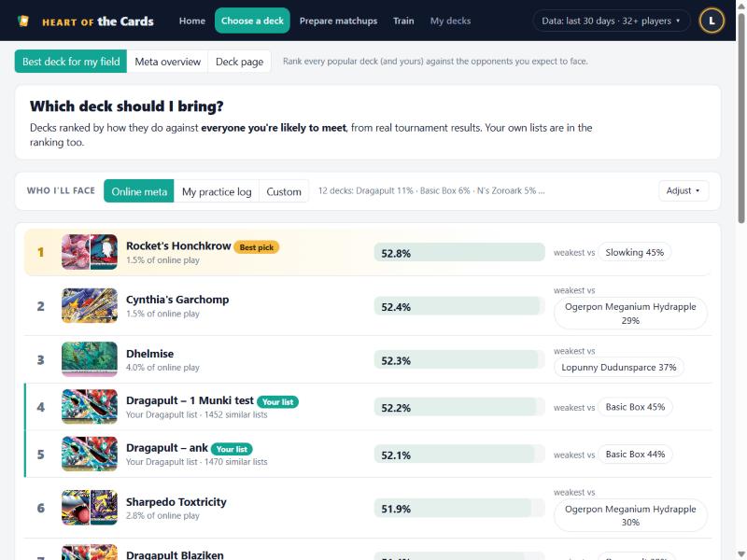Screen dimensions: 747x560
Task: Select Online meta field option
Action: tap(139, 191)
